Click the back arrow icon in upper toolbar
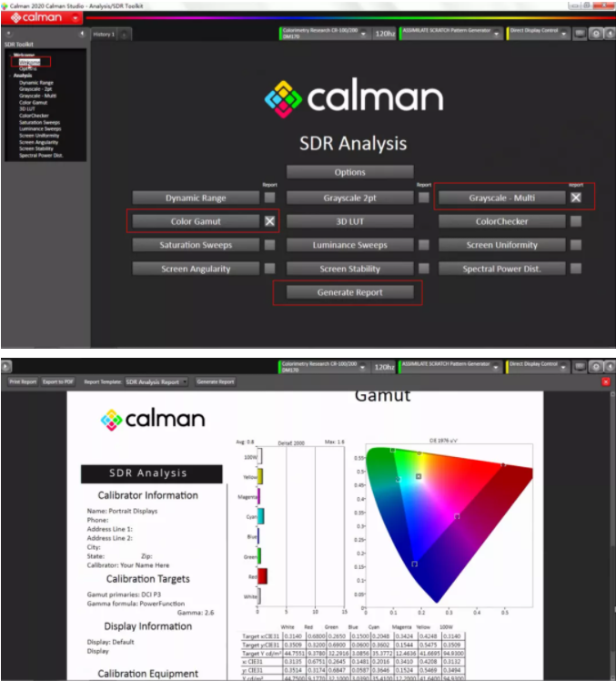The height and width of the screenshot is (681, 616). coord(610,34)
